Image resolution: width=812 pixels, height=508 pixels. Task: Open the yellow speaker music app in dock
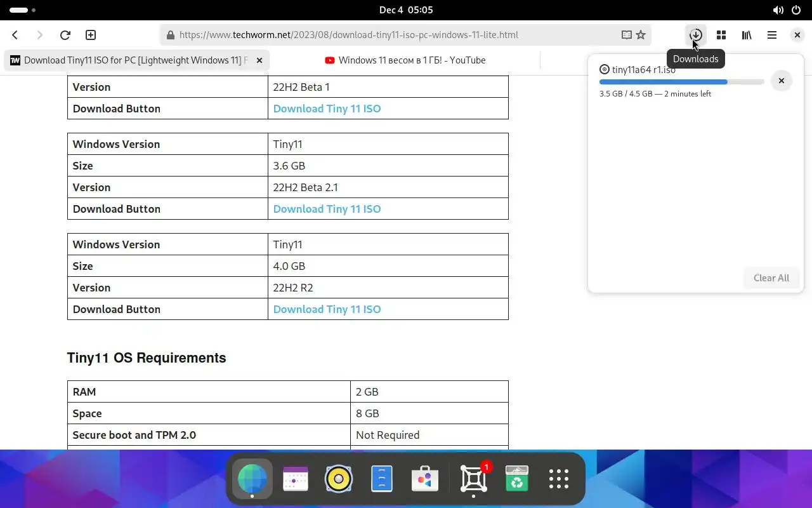click(339, 478)
